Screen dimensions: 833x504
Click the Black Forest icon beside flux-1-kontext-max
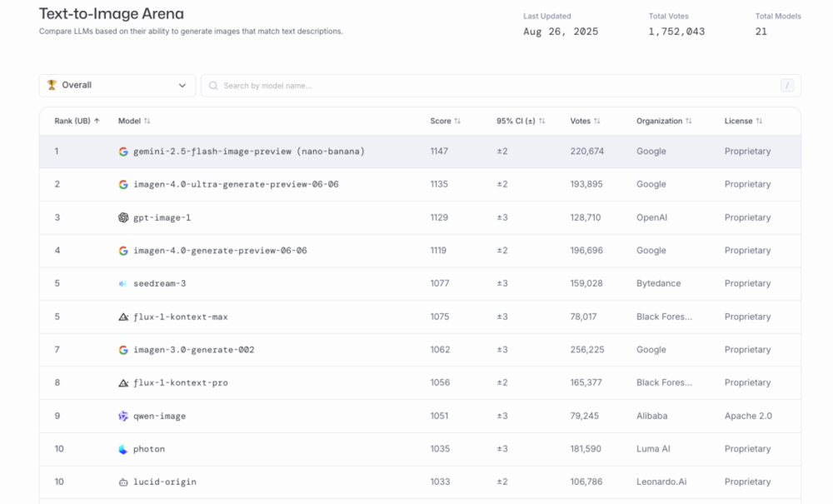click(123, 317)
